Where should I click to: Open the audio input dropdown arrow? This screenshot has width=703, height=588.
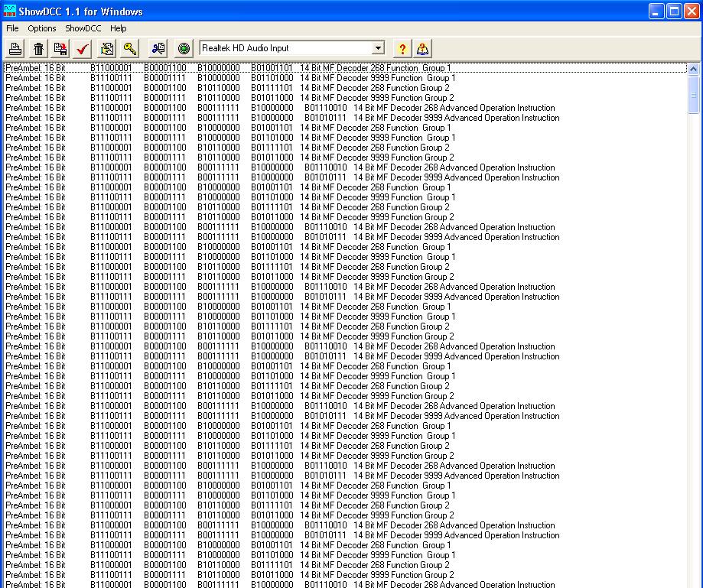click(x=378, y=48)
